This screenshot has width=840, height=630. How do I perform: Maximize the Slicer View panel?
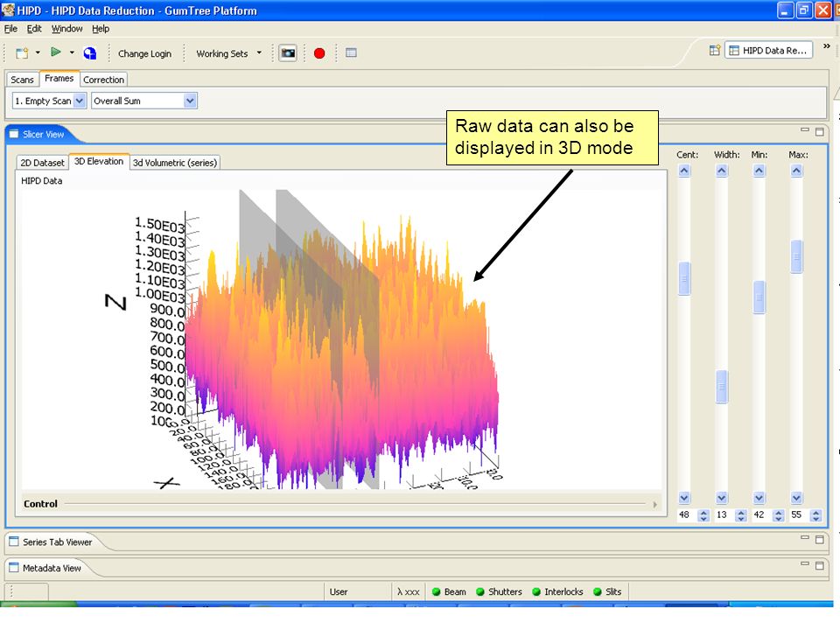820,132
